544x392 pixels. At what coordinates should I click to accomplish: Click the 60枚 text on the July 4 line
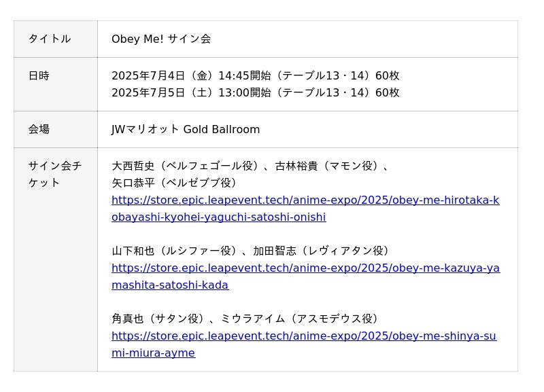pyautogui.click(x=388, y=75)
